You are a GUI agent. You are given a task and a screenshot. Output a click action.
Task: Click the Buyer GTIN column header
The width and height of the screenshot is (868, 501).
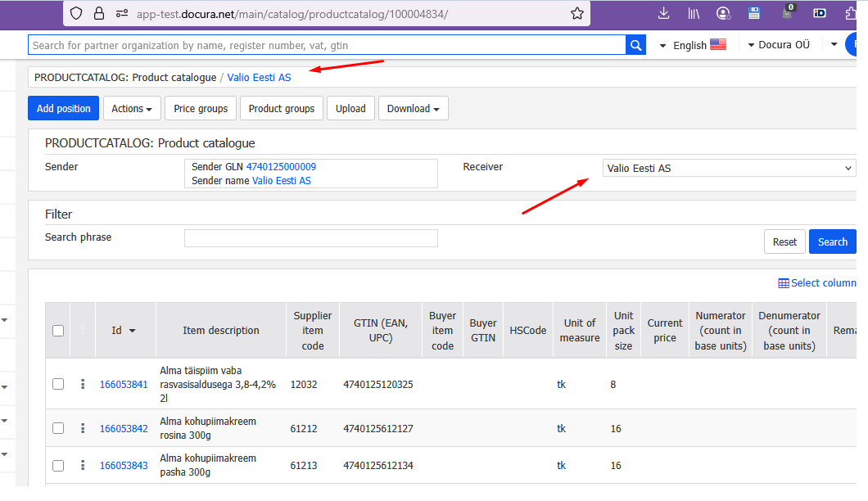coord(483,331)
